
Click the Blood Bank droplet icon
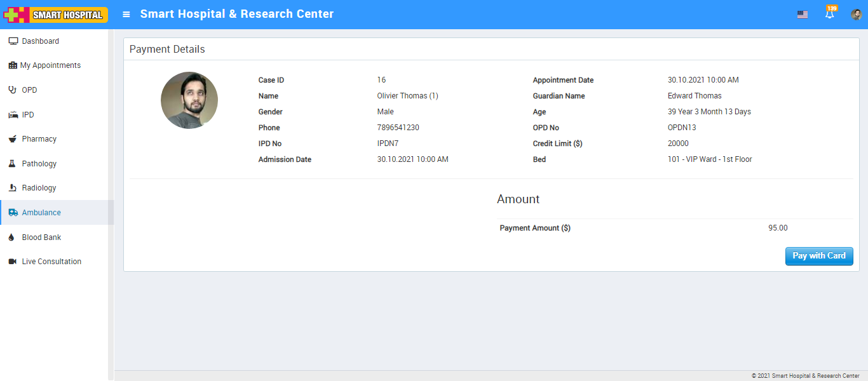(13, 237)
